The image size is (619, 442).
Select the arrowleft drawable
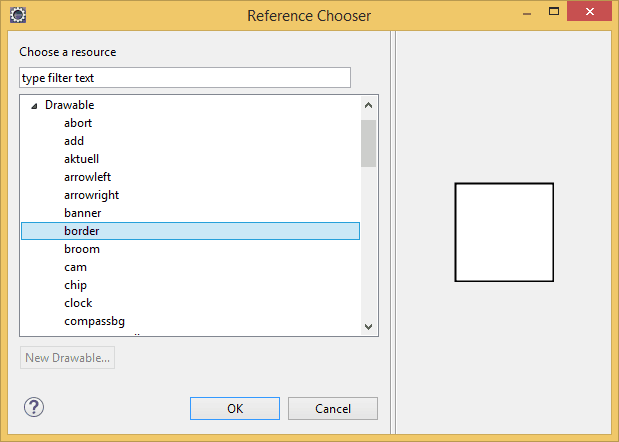[87, 177]
